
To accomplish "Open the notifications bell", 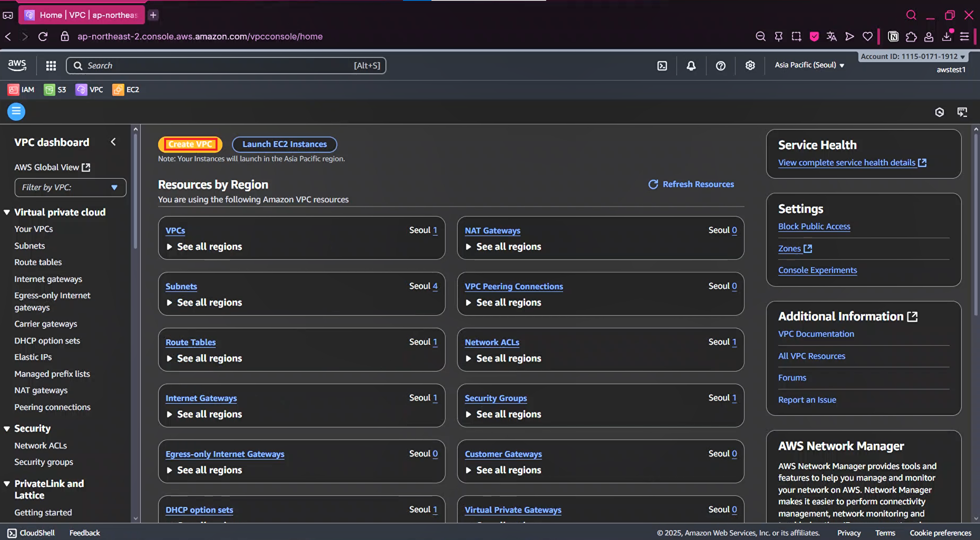I will pyautogui.click(x=691, y=66).
